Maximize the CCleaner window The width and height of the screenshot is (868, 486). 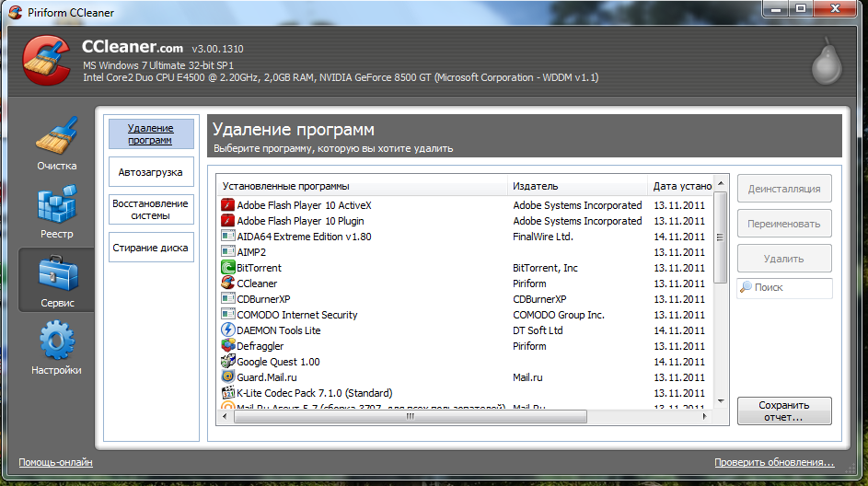(801, 8)
